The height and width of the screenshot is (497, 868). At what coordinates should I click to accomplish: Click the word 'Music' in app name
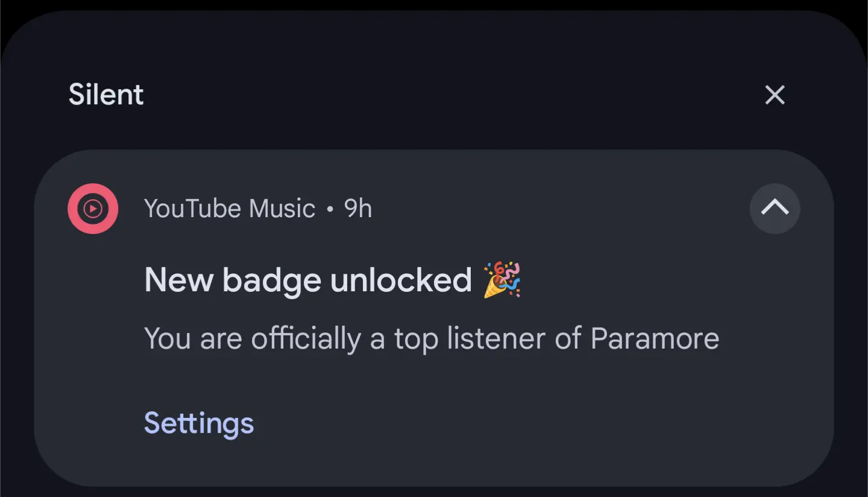pyautogui.click(x=282, y=209)
